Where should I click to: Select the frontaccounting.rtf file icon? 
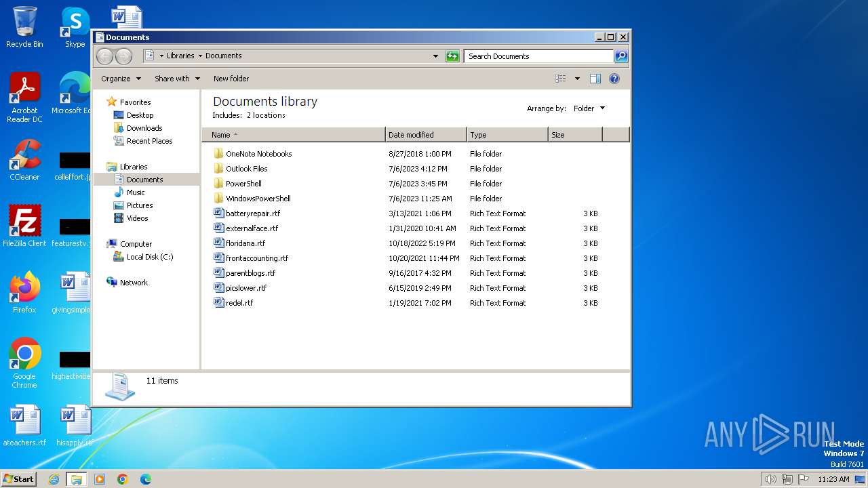pos(218,258)
